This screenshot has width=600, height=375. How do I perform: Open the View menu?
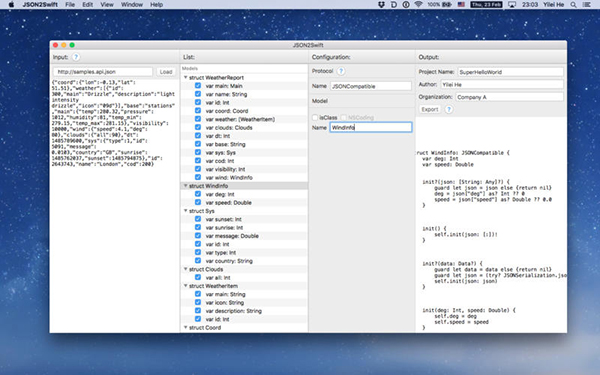[x=107, y=5]
